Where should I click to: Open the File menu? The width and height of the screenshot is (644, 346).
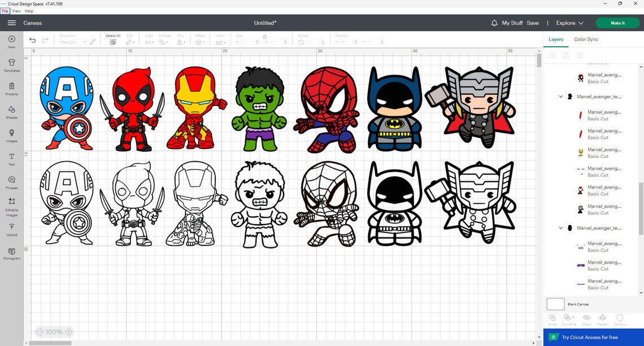(5, 11)
